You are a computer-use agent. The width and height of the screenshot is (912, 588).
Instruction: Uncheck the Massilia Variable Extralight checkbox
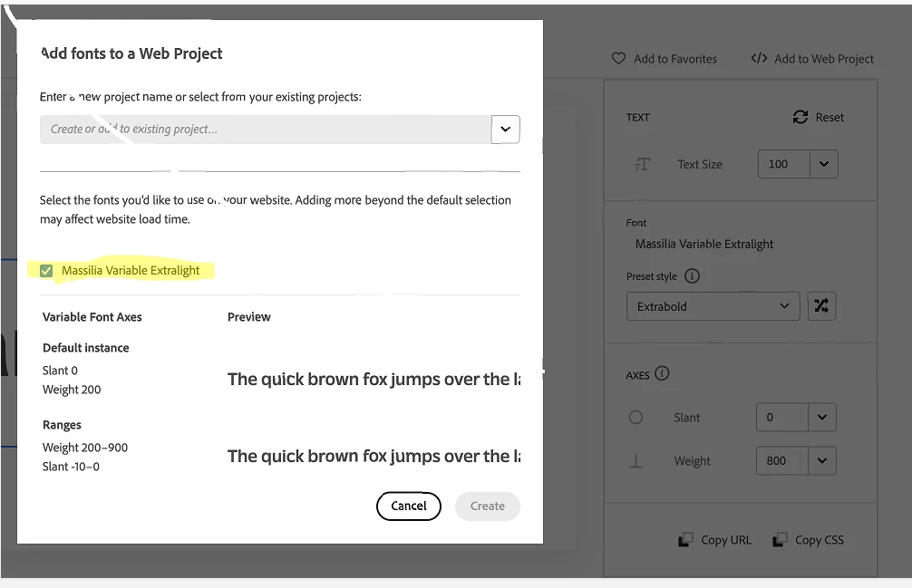pos(46,271)
